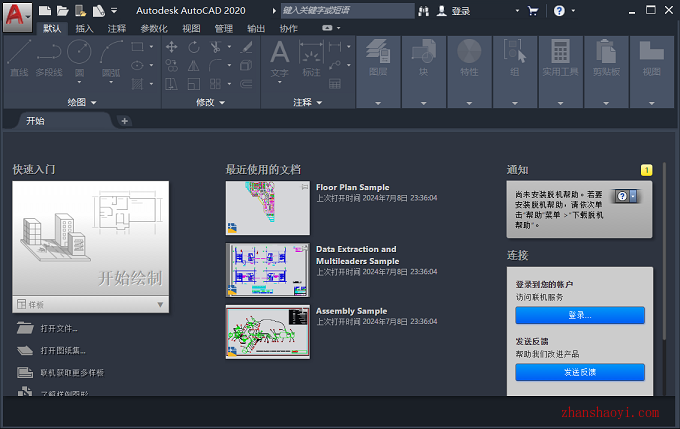Screen dimensions: 680x429
Task: Click the blue Sign In (登录...) button
Action: coord(580,315)
